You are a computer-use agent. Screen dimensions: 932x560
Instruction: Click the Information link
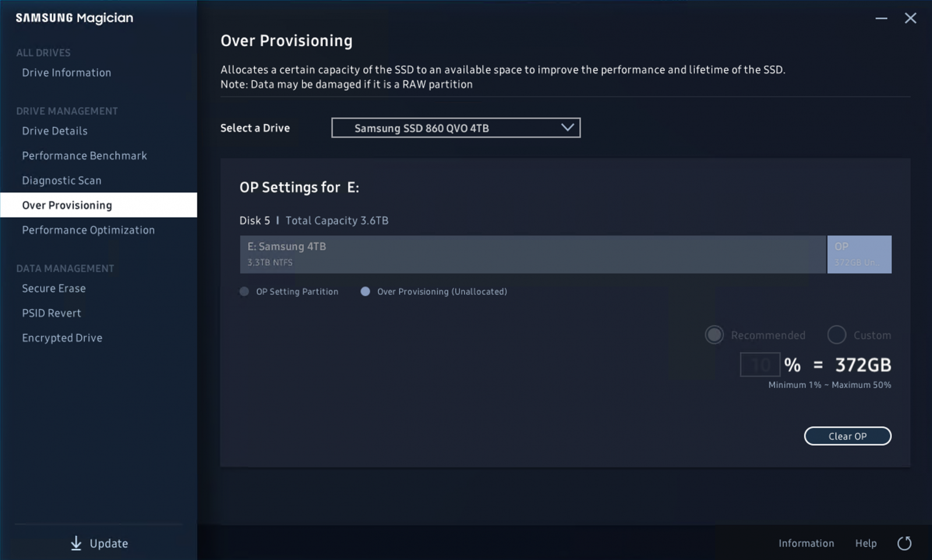click(x=806, y=543)
